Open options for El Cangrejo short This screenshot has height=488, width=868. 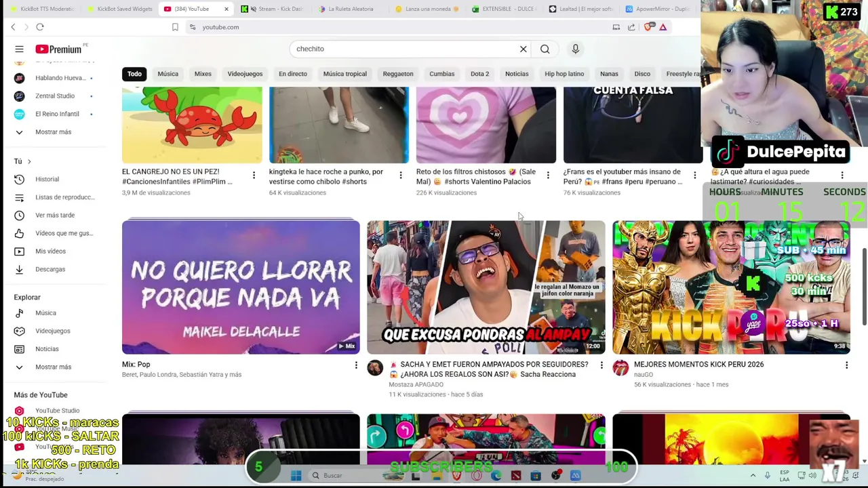254,176
